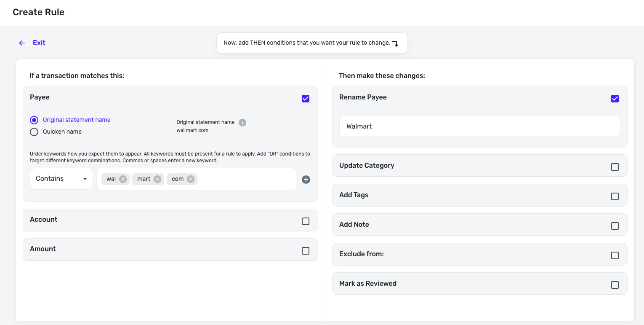
Task: Remove the "wal" keyword chip
Action: click(x=123, y=179)
